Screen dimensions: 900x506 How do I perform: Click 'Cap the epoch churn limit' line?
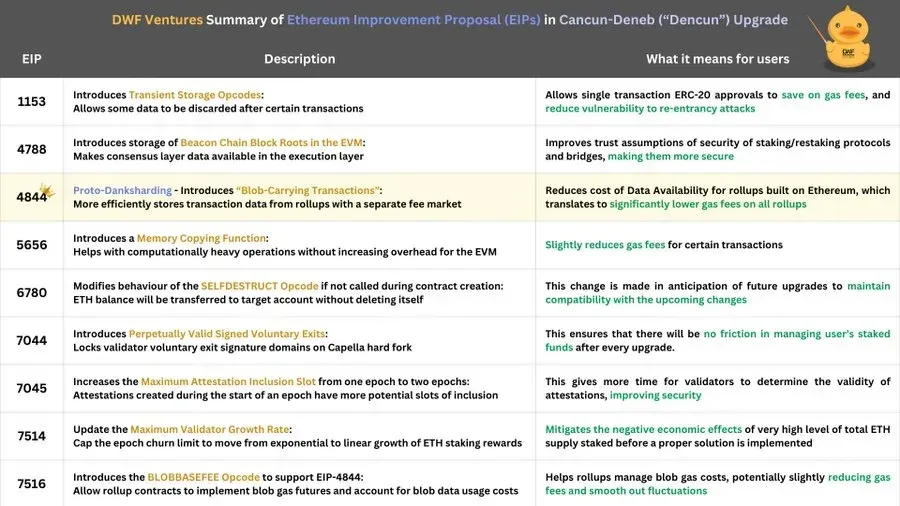click(x=297, y=443)
